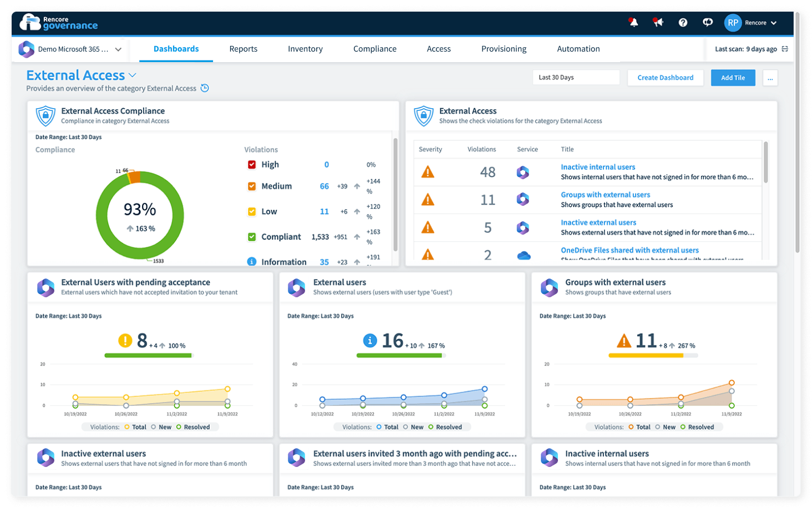Open the Last 30 Days range selector
Viewport: 812px width, 508px height.
coord(576,78)
